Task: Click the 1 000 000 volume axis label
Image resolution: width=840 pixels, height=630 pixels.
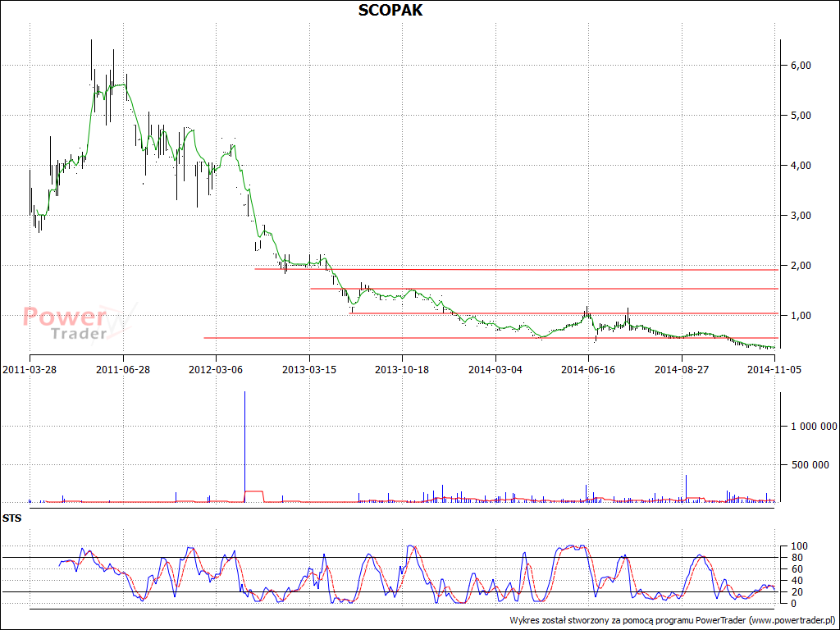Action: 814,427
